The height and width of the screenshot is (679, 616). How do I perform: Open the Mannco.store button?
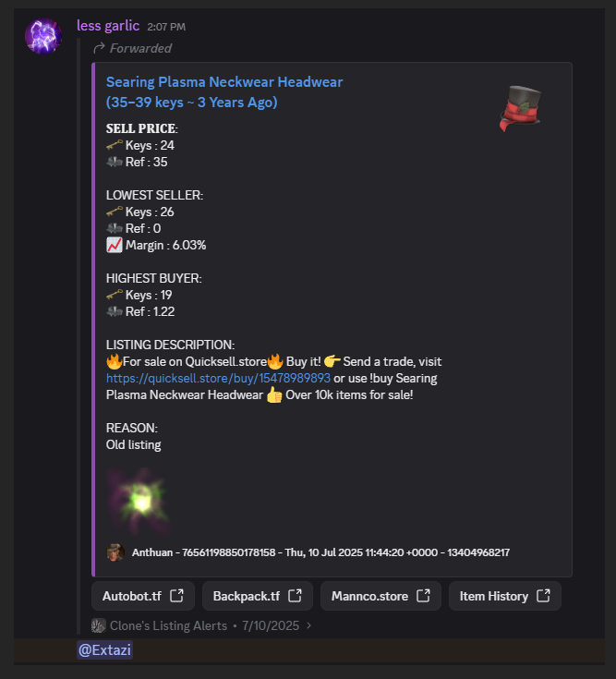click(x=380, y=596)
